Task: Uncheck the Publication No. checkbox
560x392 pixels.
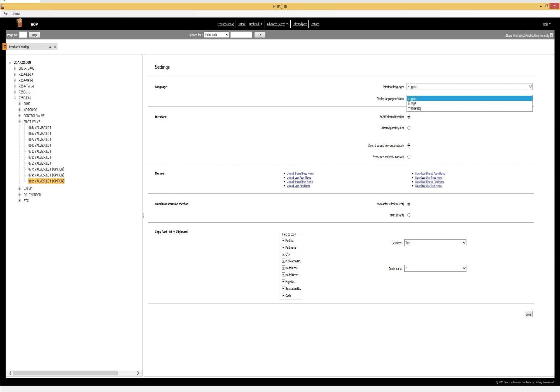Action: point(283,261)
